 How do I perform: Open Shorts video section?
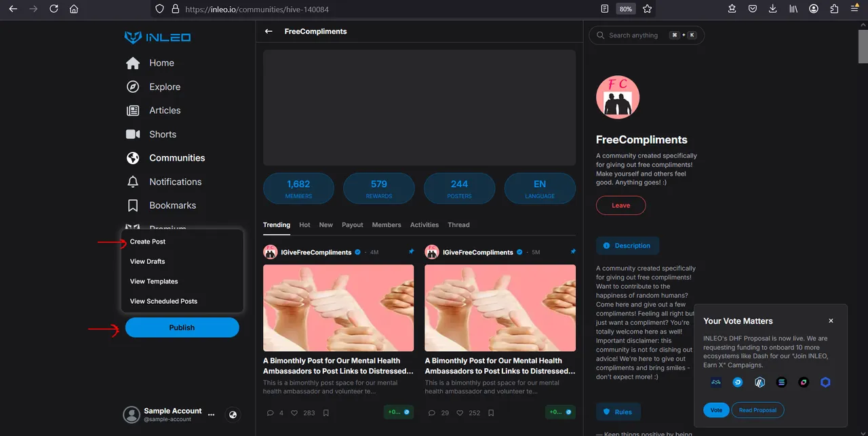pos(151,134)
